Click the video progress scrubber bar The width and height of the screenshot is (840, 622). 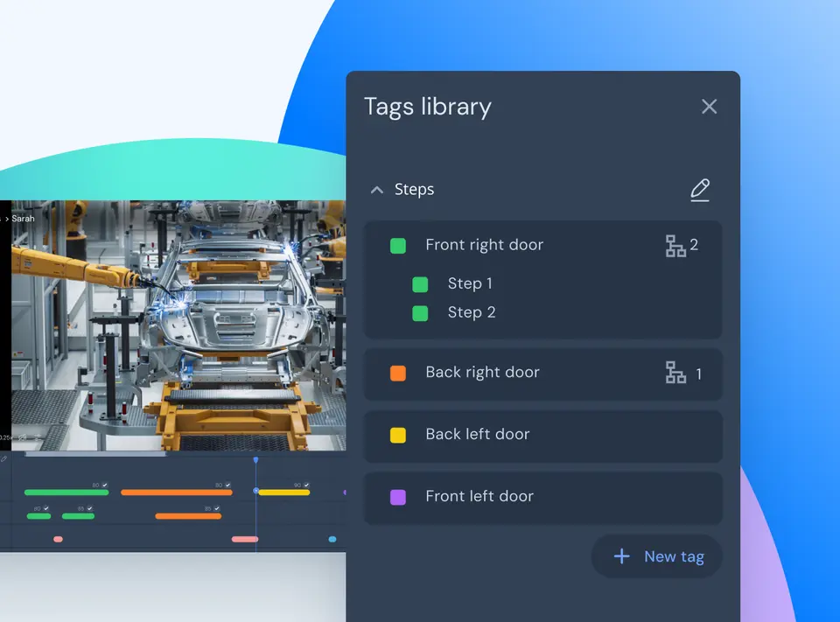click(95, 454)
